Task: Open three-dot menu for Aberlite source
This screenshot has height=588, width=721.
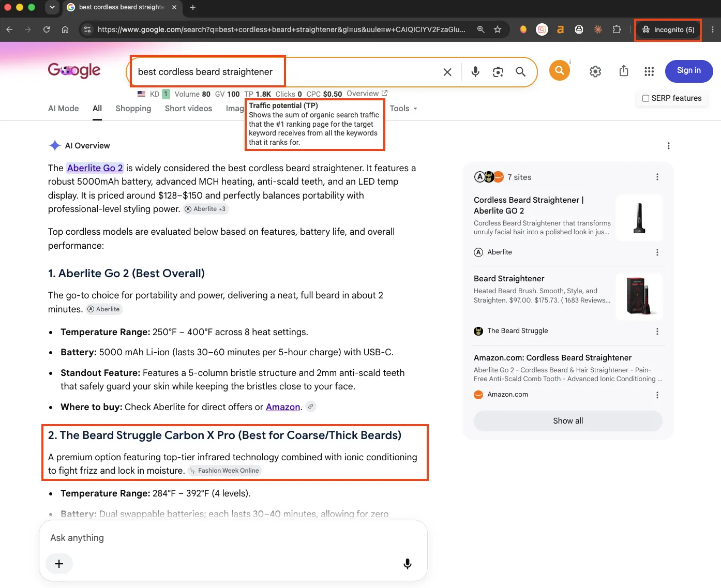Action: [x=657, y=252]
